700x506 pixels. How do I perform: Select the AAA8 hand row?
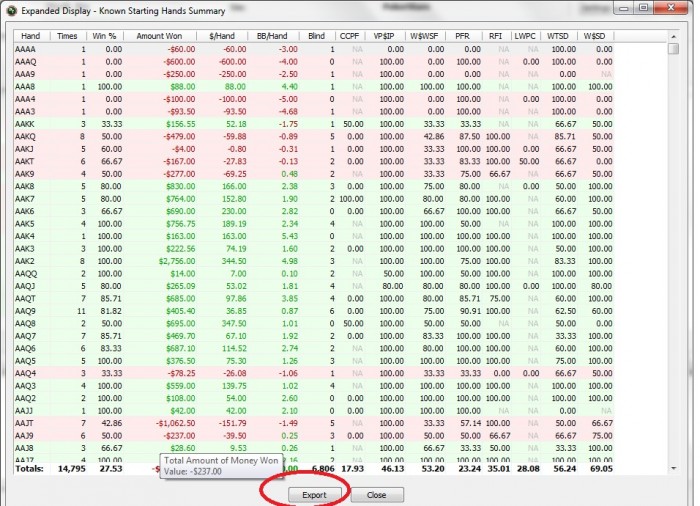pyautogui.click(x=314, y=87)
